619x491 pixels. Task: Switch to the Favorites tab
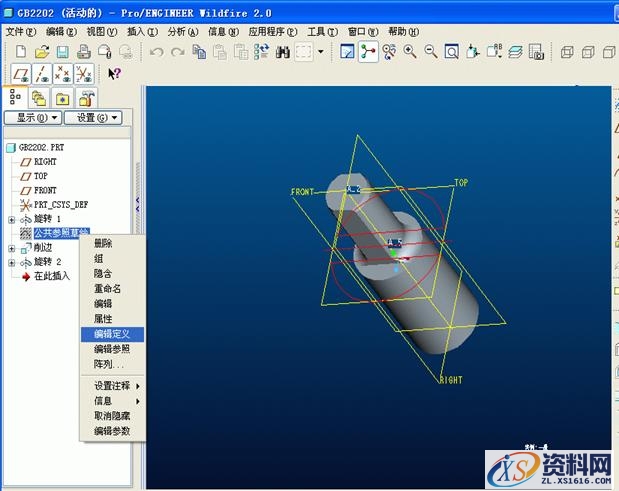(62, 98)
